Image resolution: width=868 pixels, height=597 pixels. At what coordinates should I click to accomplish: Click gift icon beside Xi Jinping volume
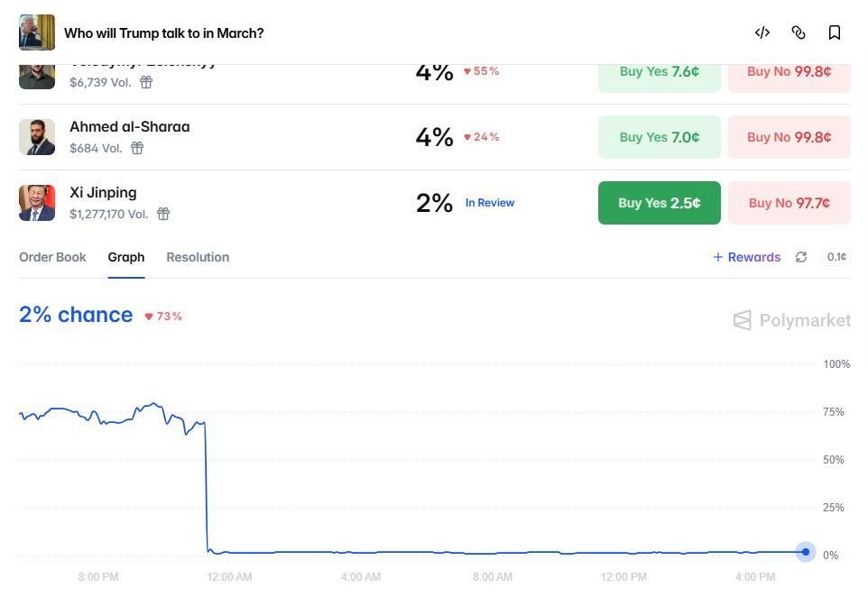(163, 214)
